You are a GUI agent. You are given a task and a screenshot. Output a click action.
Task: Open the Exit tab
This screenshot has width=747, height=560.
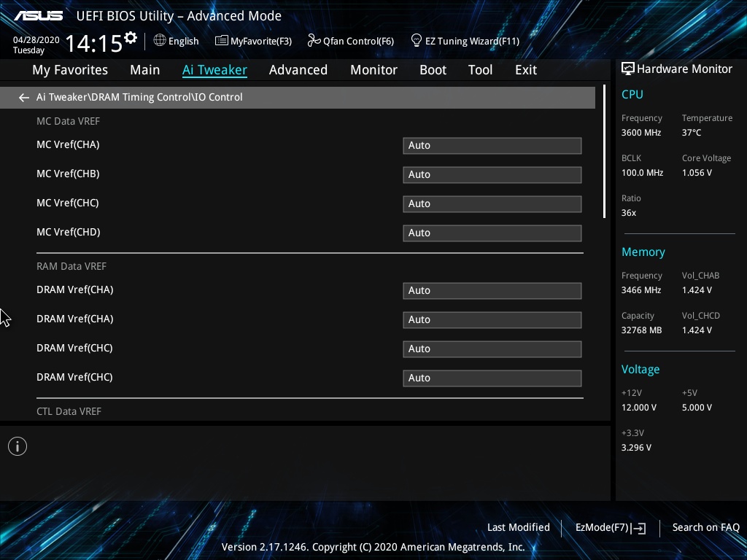pyautogui.click(x=526, y=70)
